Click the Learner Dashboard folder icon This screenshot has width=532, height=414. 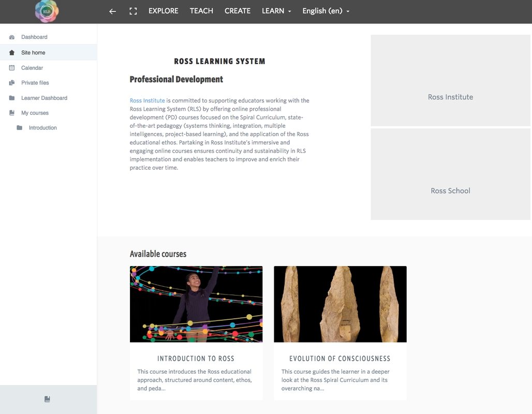[x=12, y=98]
